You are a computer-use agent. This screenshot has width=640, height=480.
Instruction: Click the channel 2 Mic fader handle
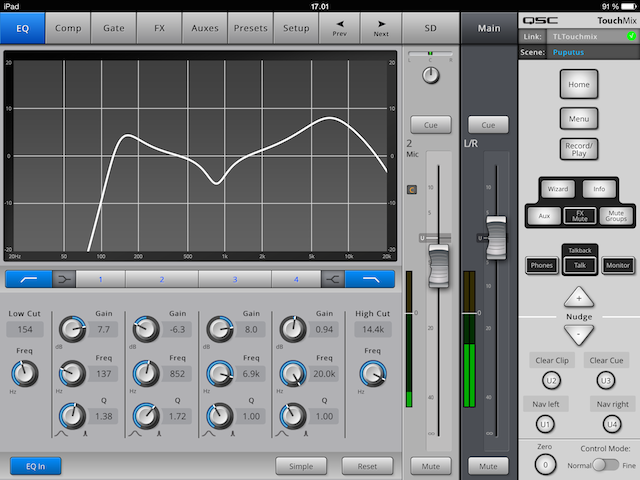tap(439, 266)
